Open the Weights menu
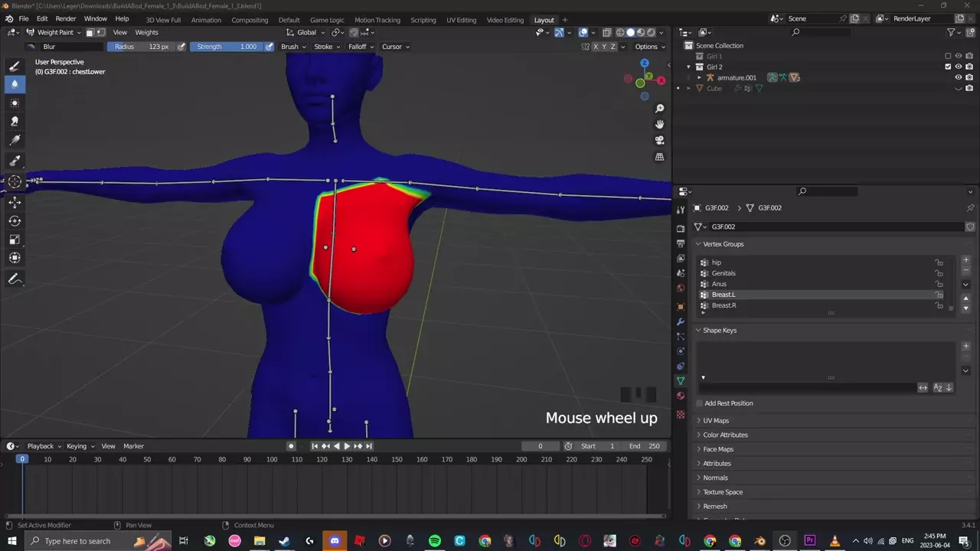Screen dimensions: 980x551 pyautogui.click(x=146, y=32)
